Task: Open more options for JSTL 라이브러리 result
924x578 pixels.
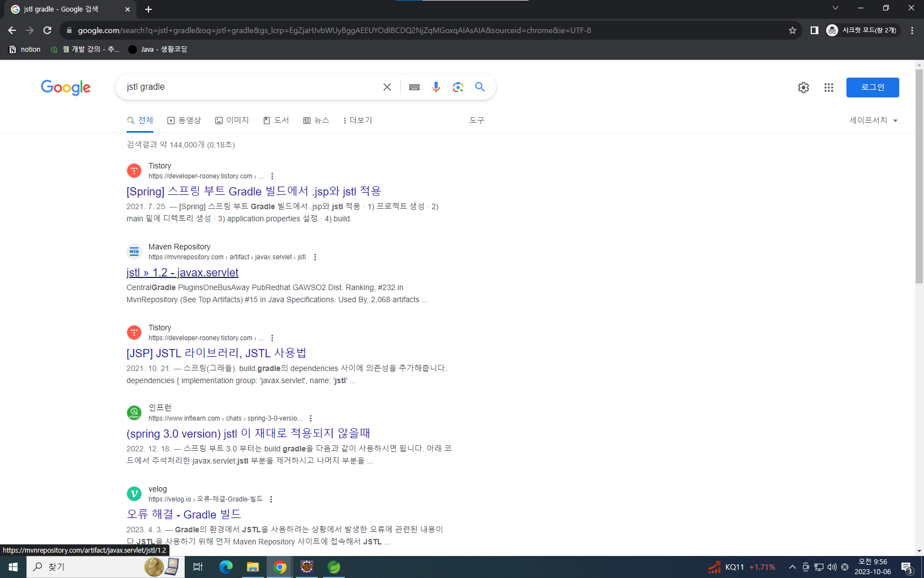Action: point(272,338)
